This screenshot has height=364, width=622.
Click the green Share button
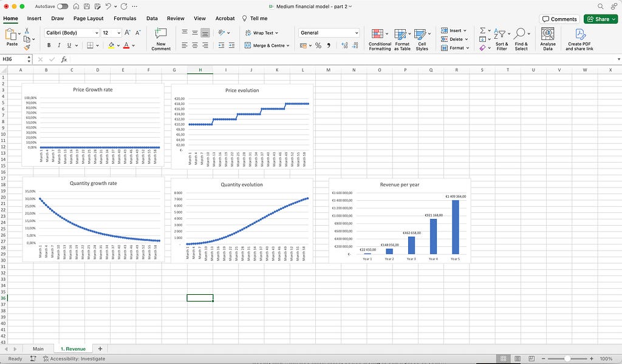[601, 19]
